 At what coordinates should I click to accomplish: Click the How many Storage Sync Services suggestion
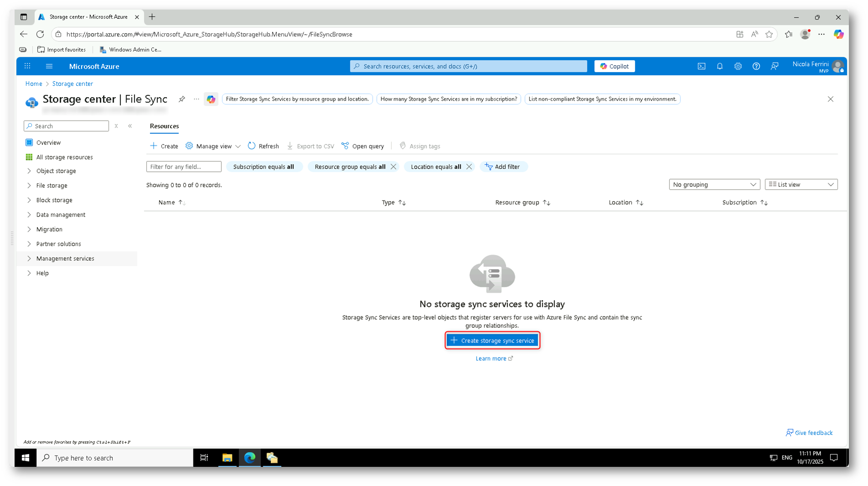pos(448,99)
